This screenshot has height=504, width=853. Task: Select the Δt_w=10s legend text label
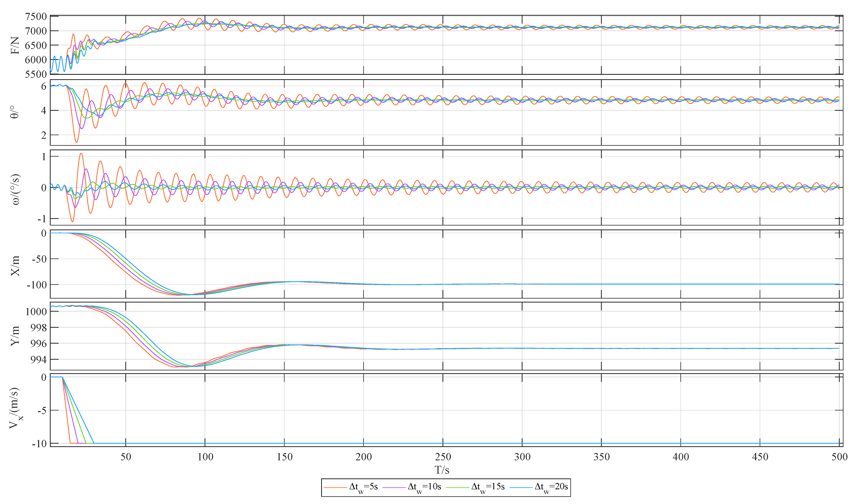click(x=425, y=487)
